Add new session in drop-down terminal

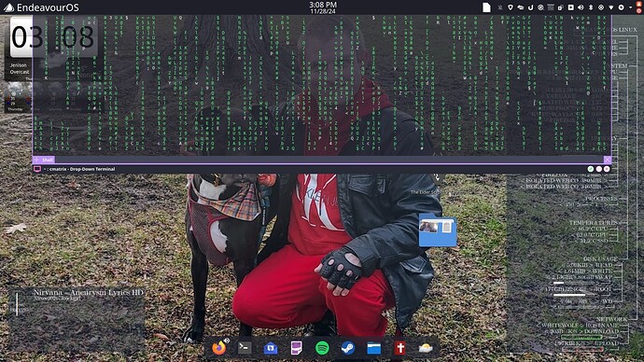36,160
